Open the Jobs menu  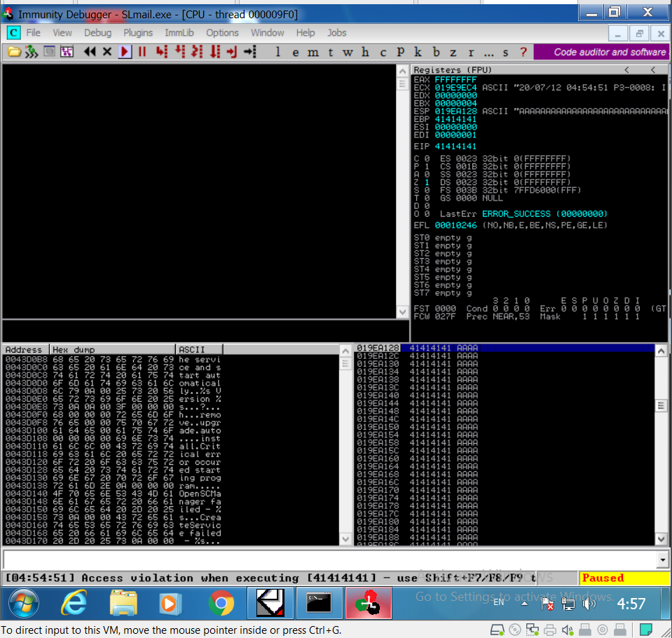click(337, 32)
